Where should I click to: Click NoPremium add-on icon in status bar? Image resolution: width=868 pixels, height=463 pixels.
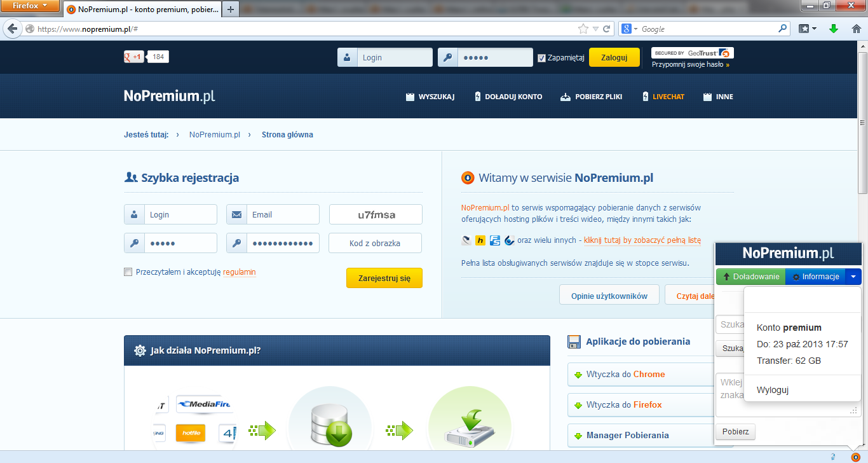[856, 457]
